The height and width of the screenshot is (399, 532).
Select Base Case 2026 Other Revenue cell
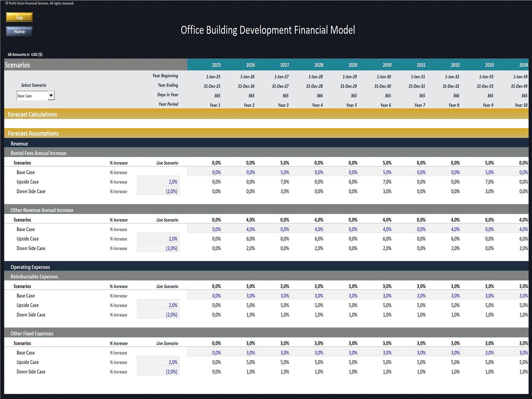click(250, 229)
